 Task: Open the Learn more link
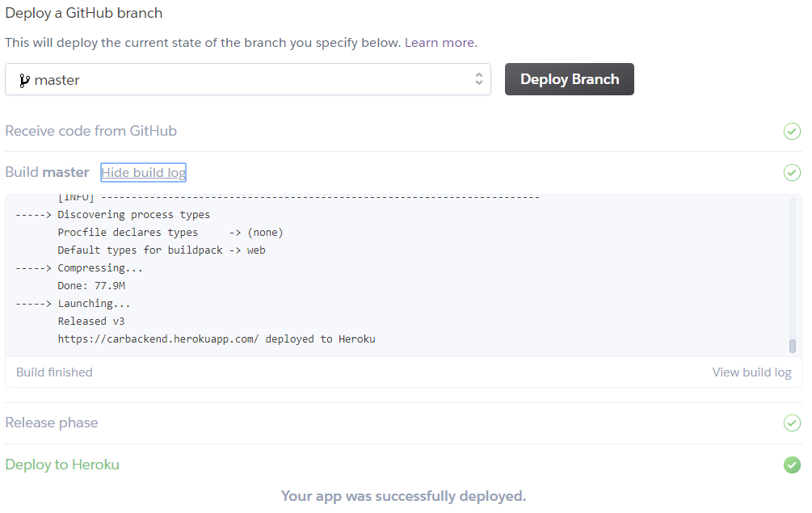click(x=440, y=43)
